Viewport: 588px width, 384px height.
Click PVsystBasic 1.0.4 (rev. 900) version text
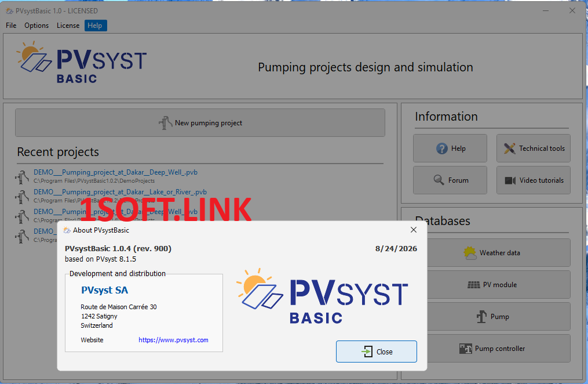[x=118, y=248]
